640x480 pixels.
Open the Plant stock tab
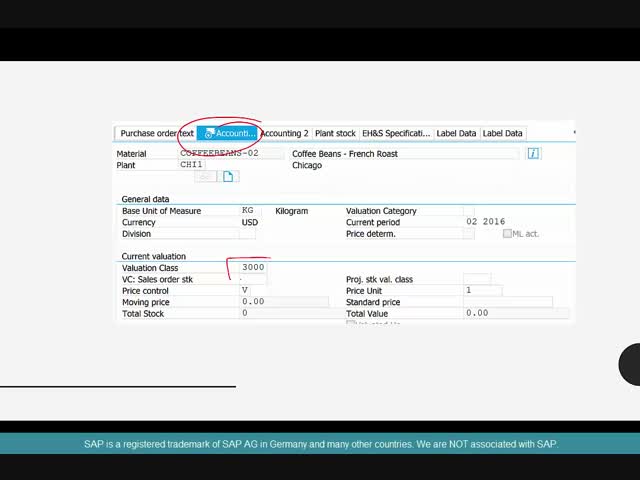click(336, 133)
